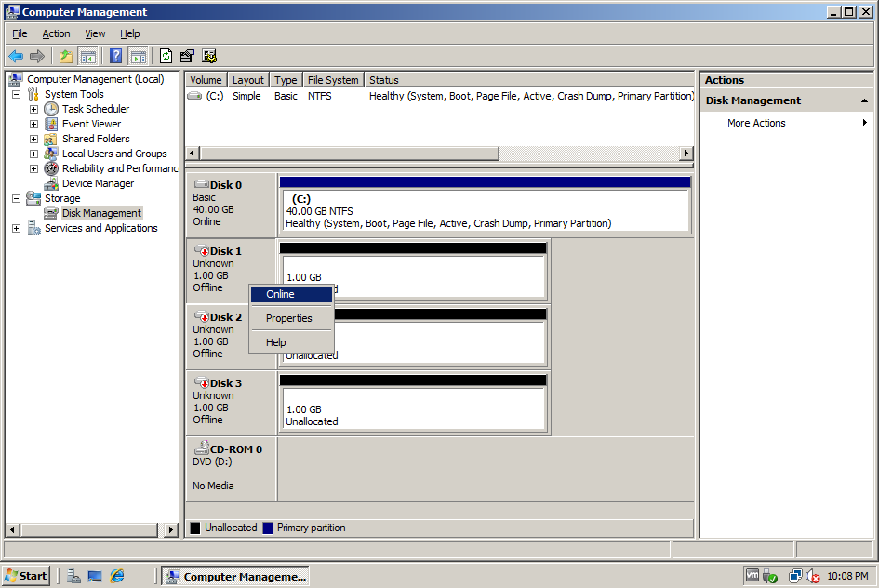The width and height of the screenshot is (879, 588).
Task: Click the Settings toolbar icon with yellow star
Action: pyautogui.click(x=209, y=56)
